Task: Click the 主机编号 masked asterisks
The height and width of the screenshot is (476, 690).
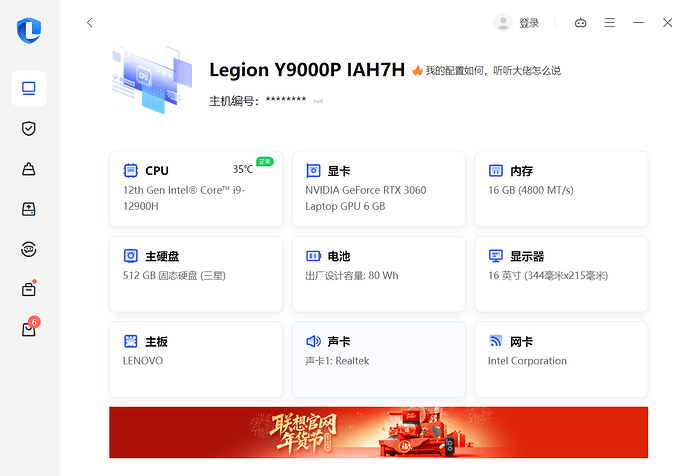Action: click(x=286, y=99)
